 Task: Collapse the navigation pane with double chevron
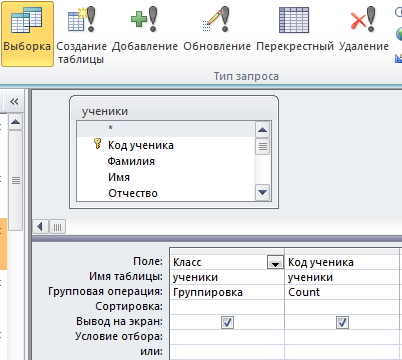click(x=14, y=101)
